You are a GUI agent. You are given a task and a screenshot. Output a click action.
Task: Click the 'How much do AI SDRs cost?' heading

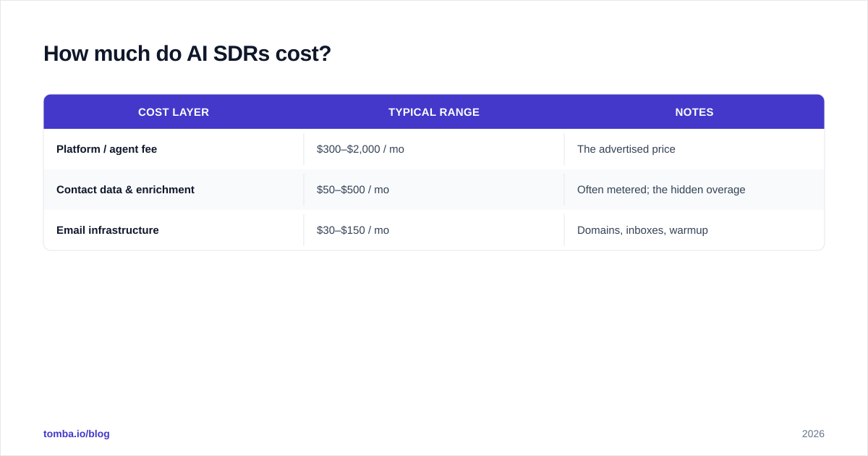(187, 54)
